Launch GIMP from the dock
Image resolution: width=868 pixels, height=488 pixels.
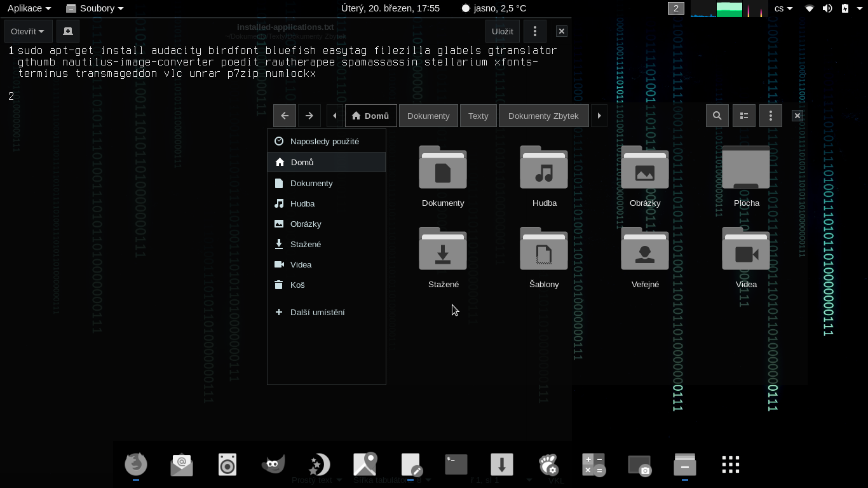(273, 464)
